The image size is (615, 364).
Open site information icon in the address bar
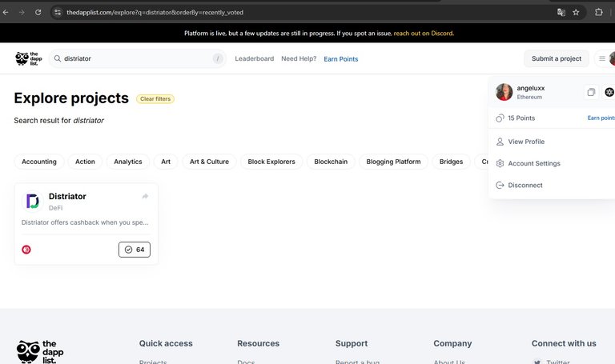58,13
